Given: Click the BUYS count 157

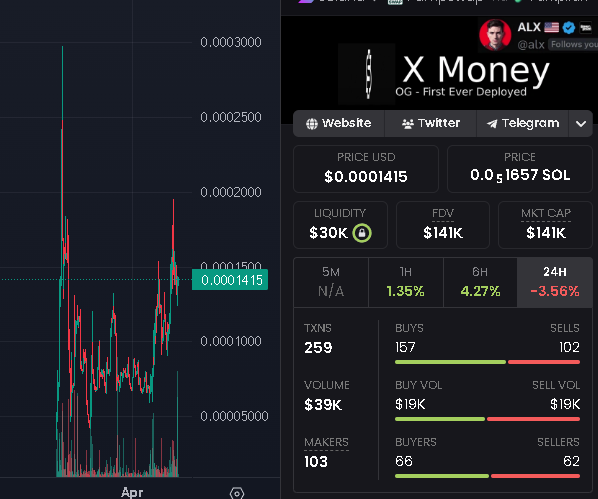Looking at the screenshot, I should click(405, 348).
